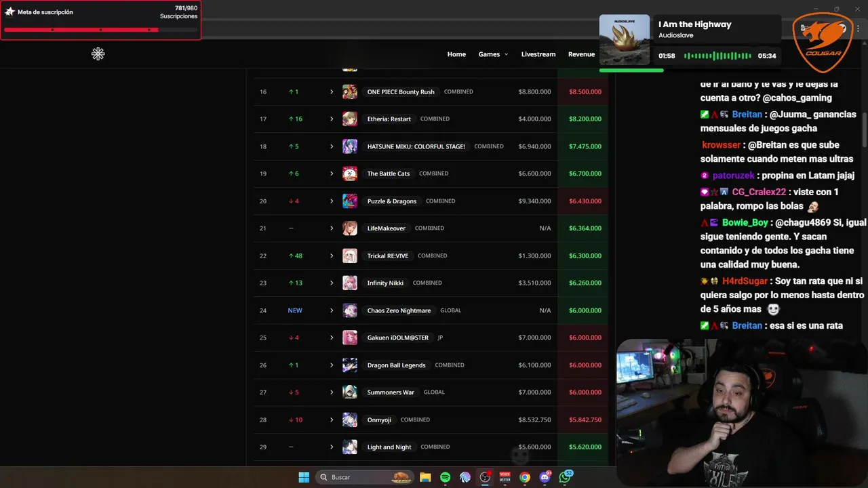Click the chat panel scrollbar
Image resolution: width=868 pixels, height=488 pixels.
(865, 129)
